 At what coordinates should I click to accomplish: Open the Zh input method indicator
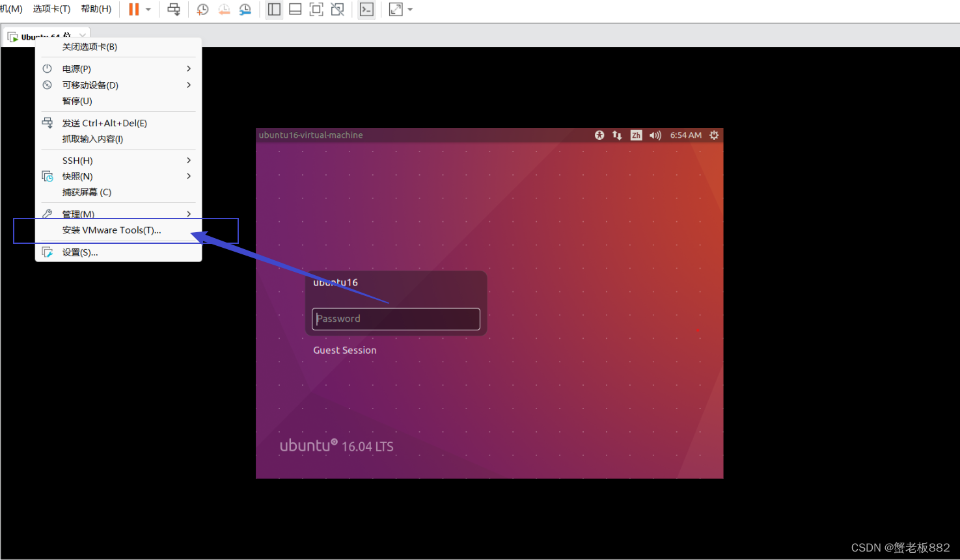point(636,135)
